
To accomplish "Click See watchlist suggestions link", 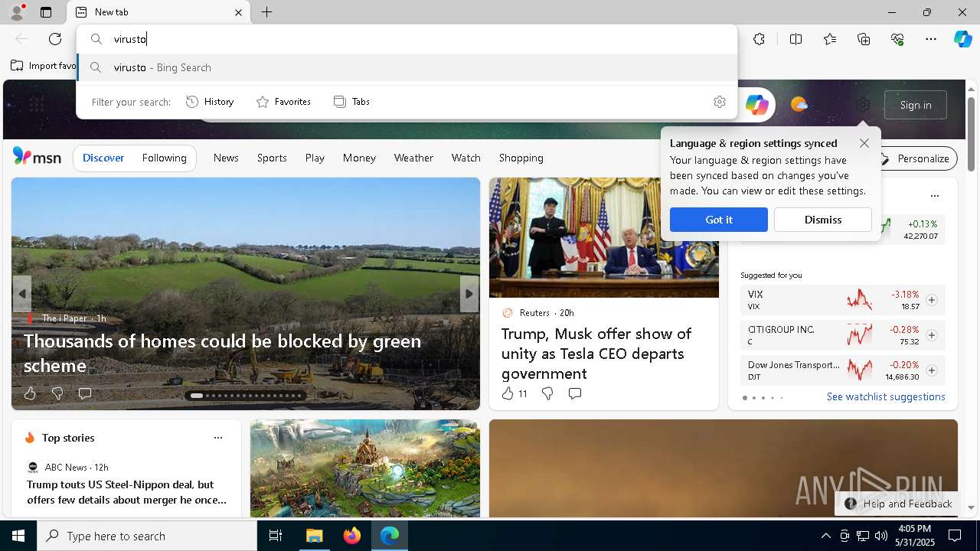I will [x=886, y=396].
